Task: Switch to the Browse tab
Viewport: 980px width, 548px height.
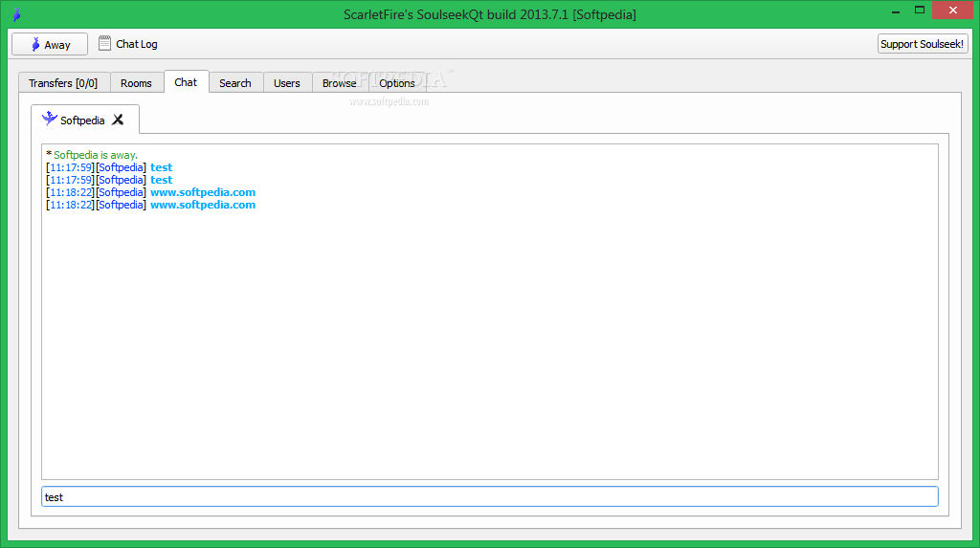Action: pyautogui.click(x=340, y=83)
